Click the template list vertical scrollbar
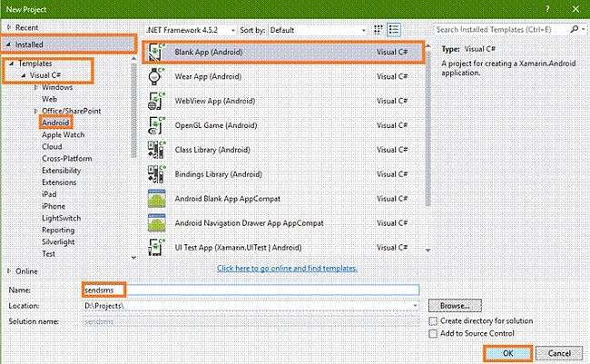The height and width of the screenshot is (364, 590). coord(428,128)
